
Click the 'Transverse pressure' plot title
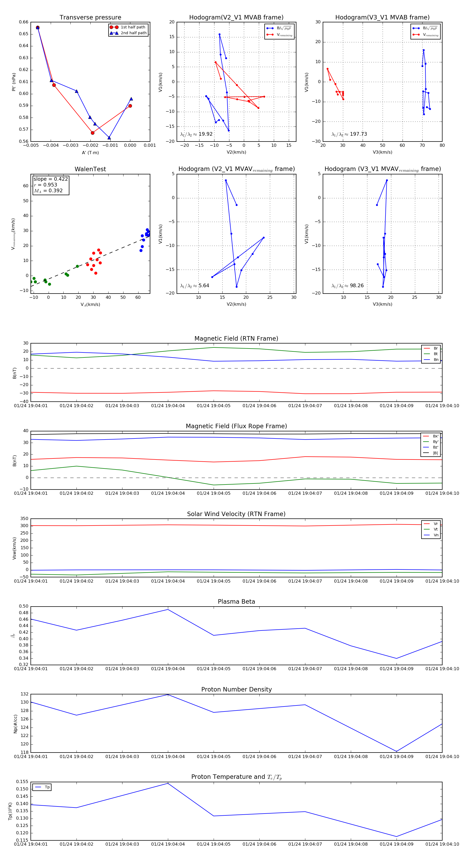pos(90,18)
